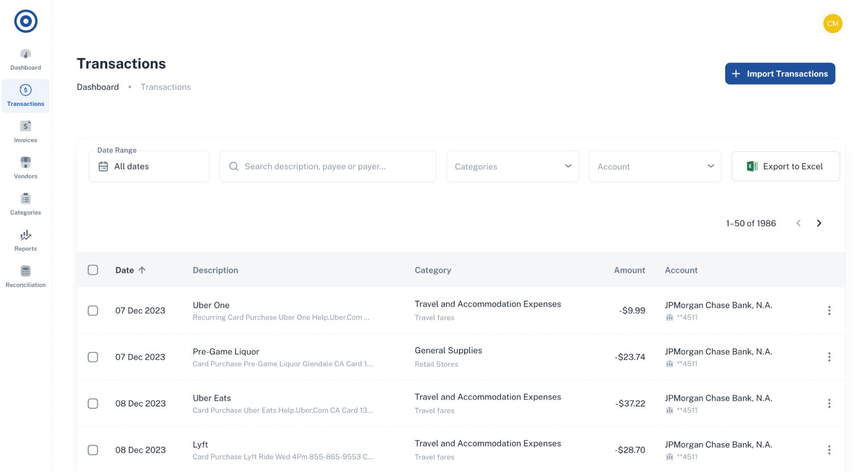Open the All dates date range picker
The height and width of the screenshot is (472, 868).
(149, 166)
